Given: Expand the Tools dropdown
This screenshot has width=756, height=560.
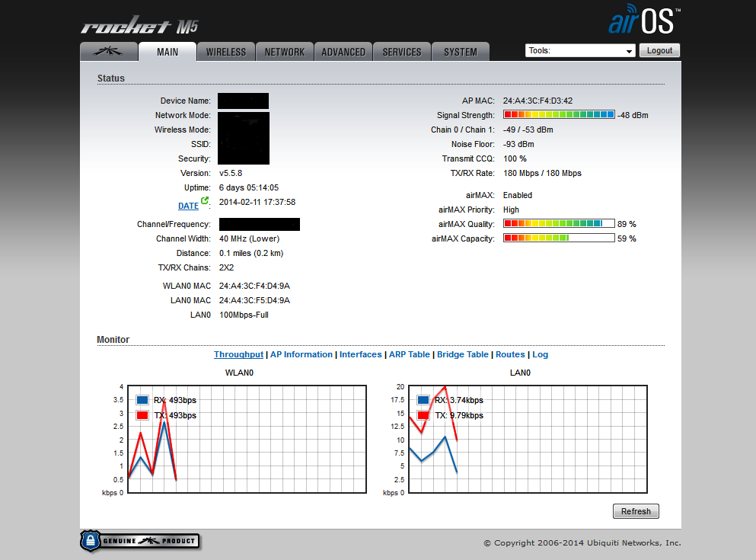Looking at the screenshot, I should pos(580,50).
